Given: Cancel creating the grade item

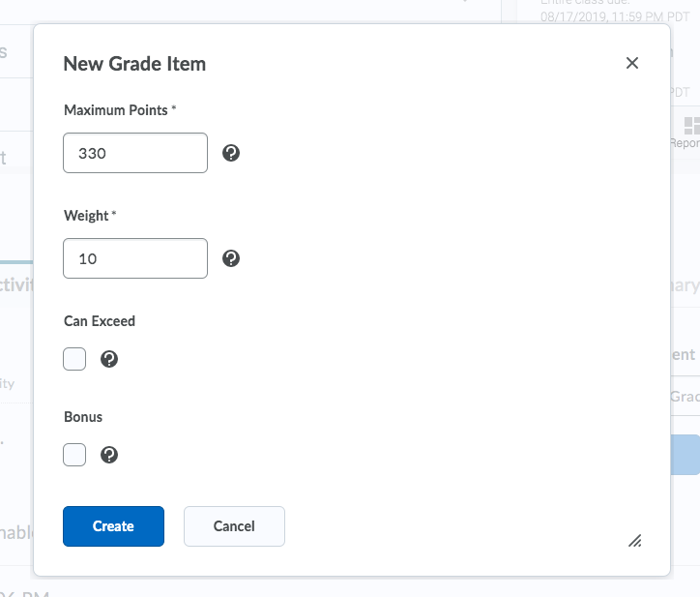Looking at the screenshot, I should (x=234, y=526).
